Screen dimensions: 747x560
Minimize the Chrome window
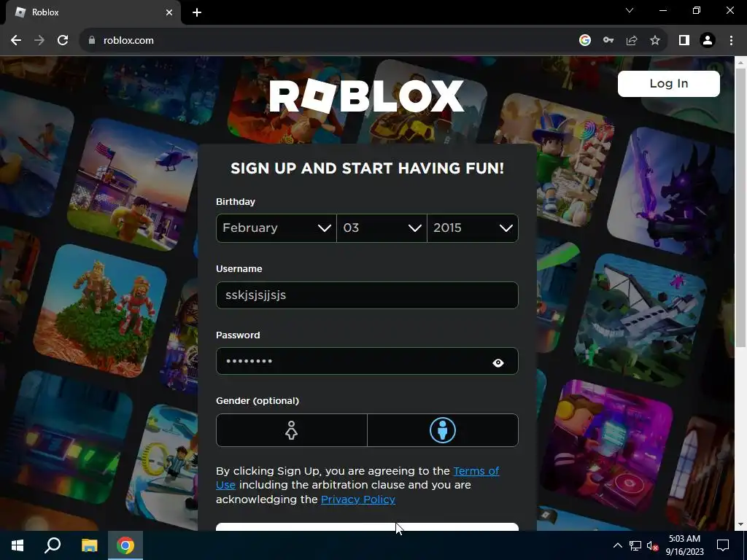coord(662,10)
